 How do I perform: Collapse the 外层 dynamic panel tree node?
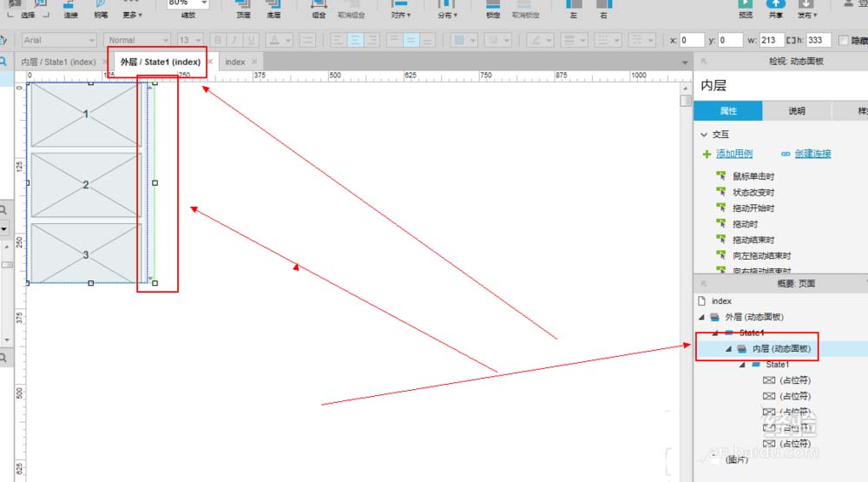tap(701, 317)
